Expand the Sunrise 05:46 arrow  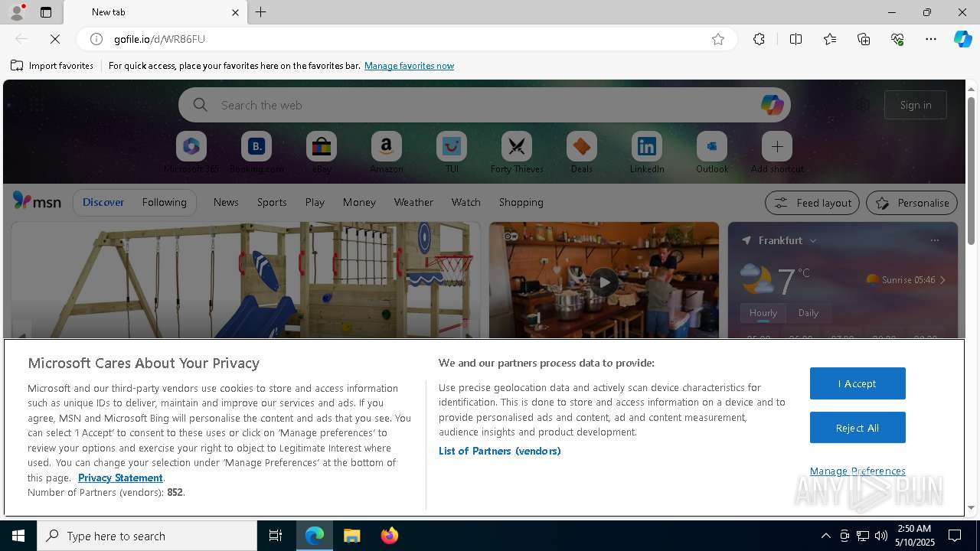pyautogui.click(x=942, y=280)
